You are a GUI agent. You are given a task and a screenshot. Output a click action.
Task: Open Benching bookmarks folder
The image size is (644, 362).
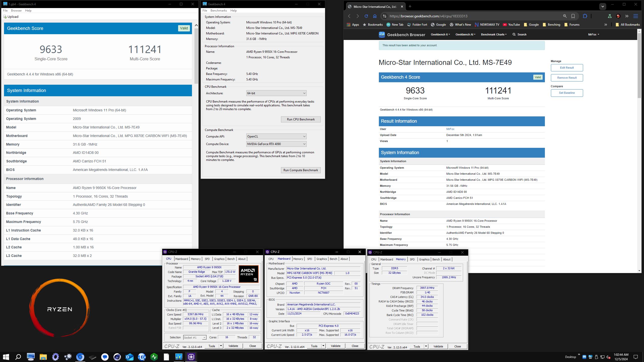551,25
